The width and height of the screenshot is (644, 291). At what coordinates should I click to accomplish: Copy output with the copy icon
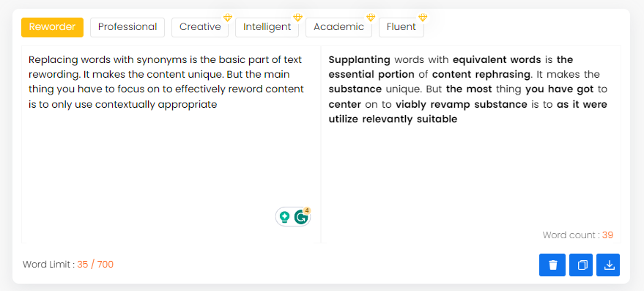click(581, 265)
